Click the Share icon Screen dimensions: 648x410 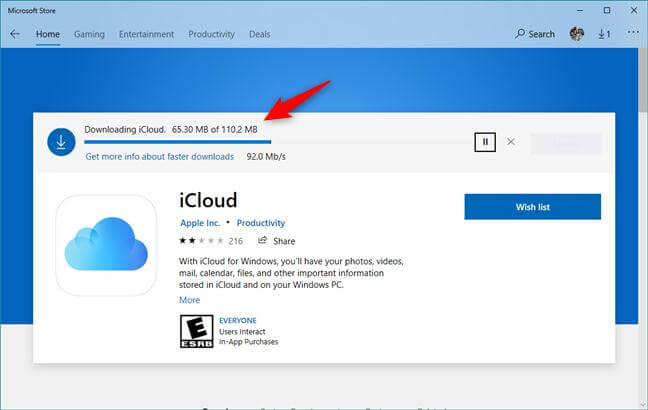coord(263,241)
